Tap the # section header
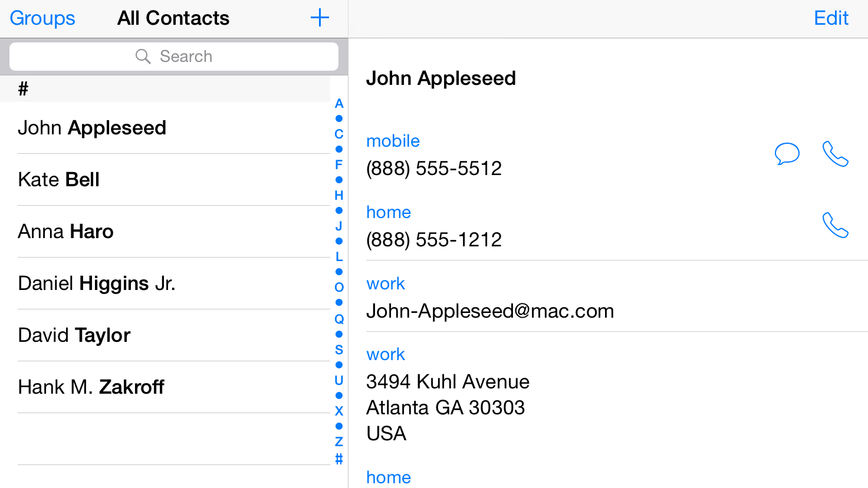Screen dimensions: 868x488 [22, 88]
